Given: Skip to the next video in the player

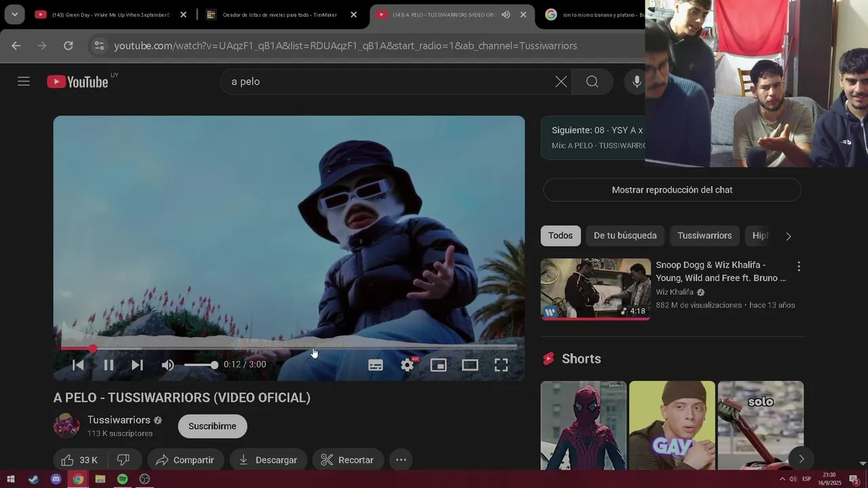Looking at the screenshot, I should tap(137, 365).
